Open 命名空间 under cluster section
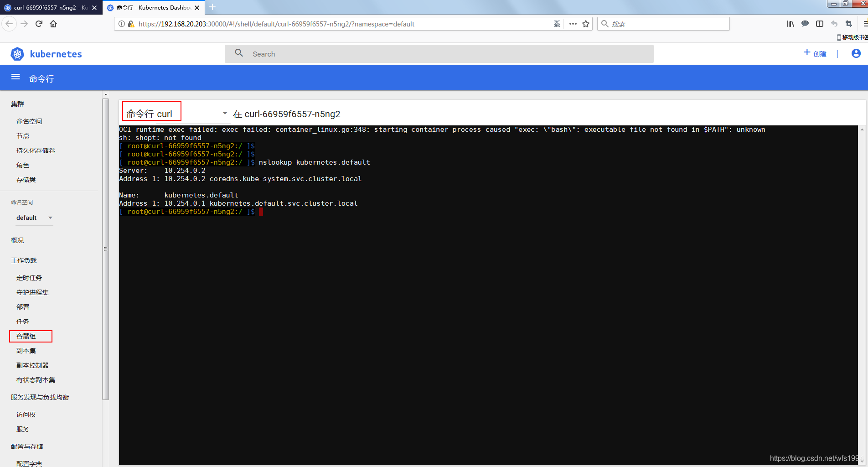Screen dimensions: 868x467 click(29, 121)
